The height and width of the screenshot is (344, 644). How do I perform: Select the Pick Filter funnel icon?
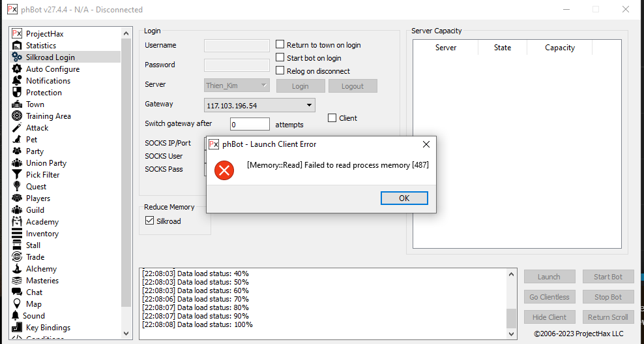(17, 175)
